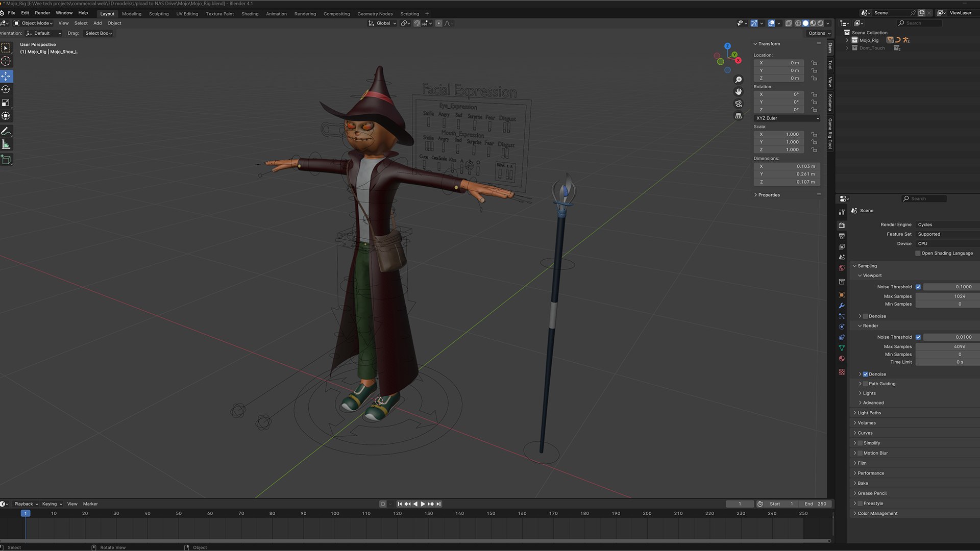980x551 pixels.
Task: Open the Playback popover in timeline
Action: 26,504
